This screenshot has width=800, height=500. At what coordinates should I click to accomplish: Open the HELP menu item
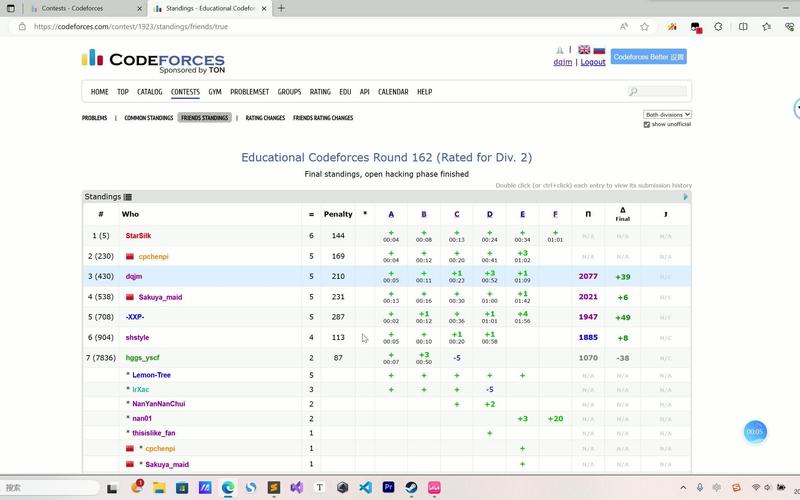pos(424,92)
